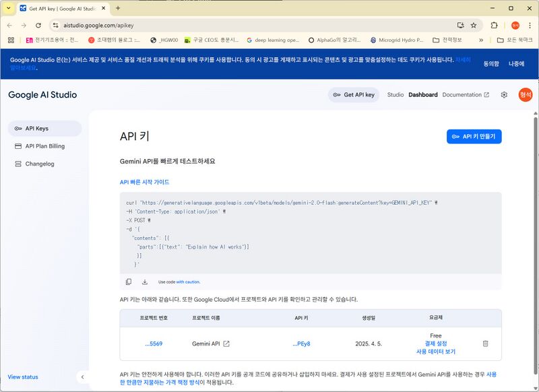Delete the ...PEy8 API key
This screenshot has width=539, height=392.
pyautogui.click(x=485, y=344)
